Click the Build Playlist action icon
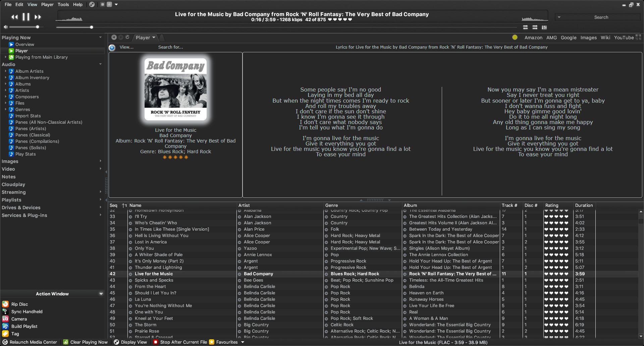The height and width of the screenshot is (346, 644). tap(5, 326)
